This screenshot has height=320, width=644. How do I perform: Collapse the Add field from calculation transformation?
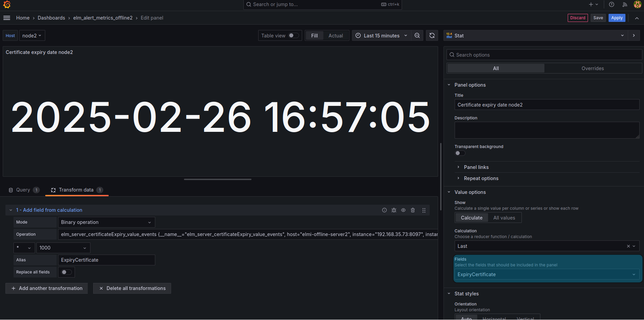coord(11,210)
